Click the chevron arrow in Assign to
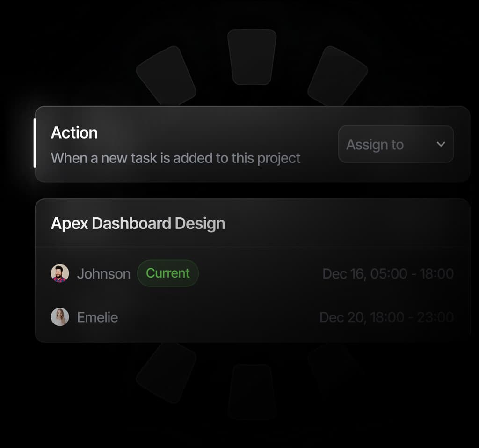Image resolution: width=479 pixels, height=448 pixels. pyautogui.click(x=441, y=144)
